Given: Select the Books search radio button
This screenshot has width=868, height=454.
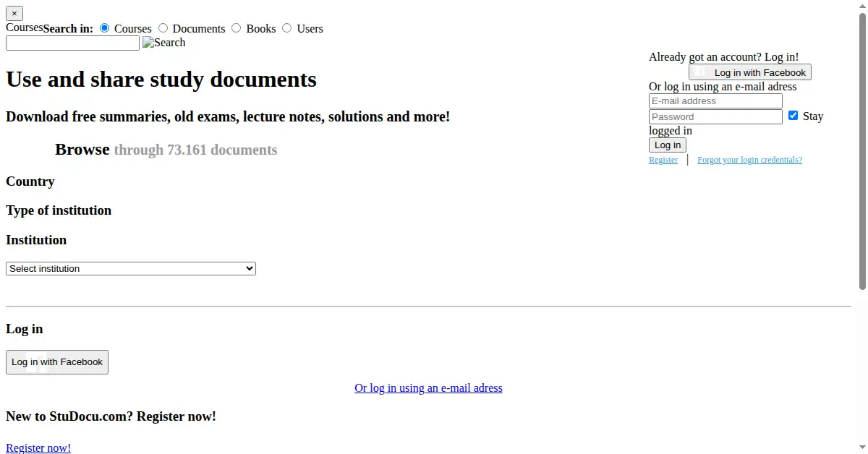Looking at the screenshot, I should tap(237, 28).
